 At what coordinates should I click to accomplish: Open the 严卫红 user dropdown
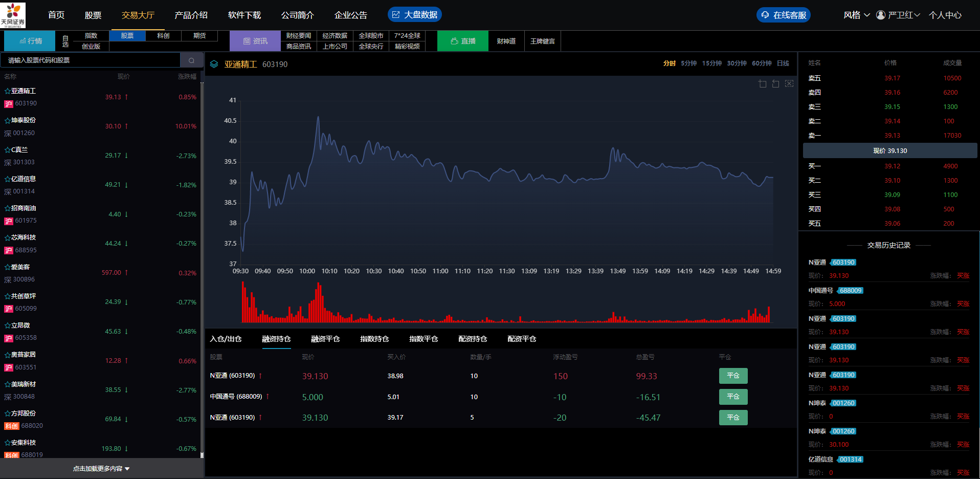point(898,15)
